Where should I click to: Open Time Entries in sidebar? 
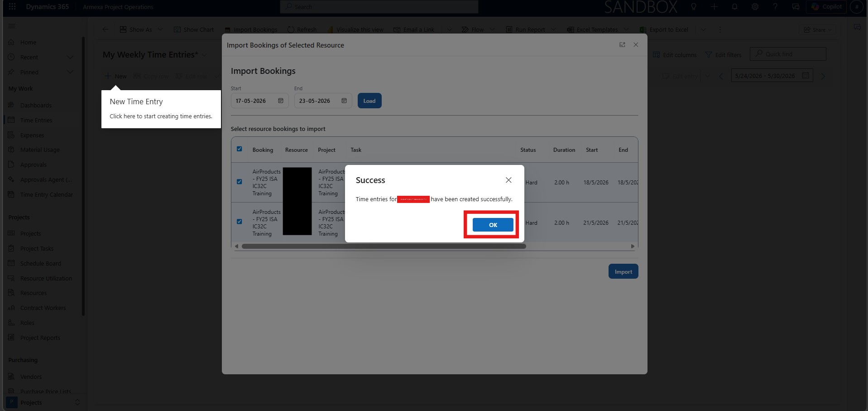pyautogui.click(x=36, y=120)
